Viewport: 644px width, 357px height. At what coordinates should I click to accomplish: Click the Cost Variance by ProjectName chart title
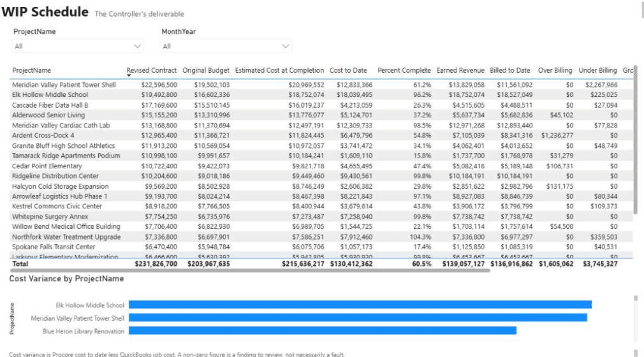coord(66,279)
